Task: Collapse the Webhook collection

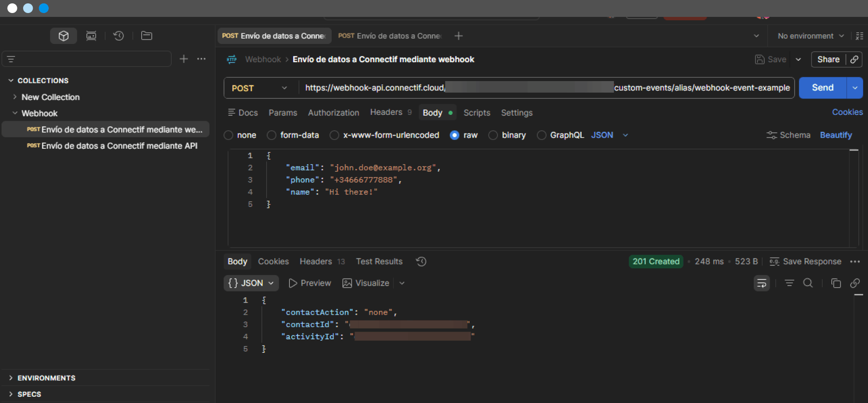Action: 15,113
